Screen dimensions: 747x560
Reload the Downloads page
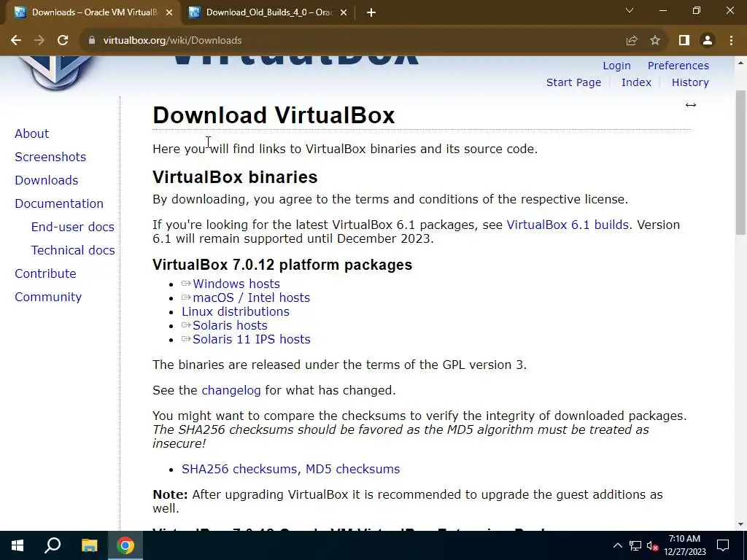(x=63, y=41)
